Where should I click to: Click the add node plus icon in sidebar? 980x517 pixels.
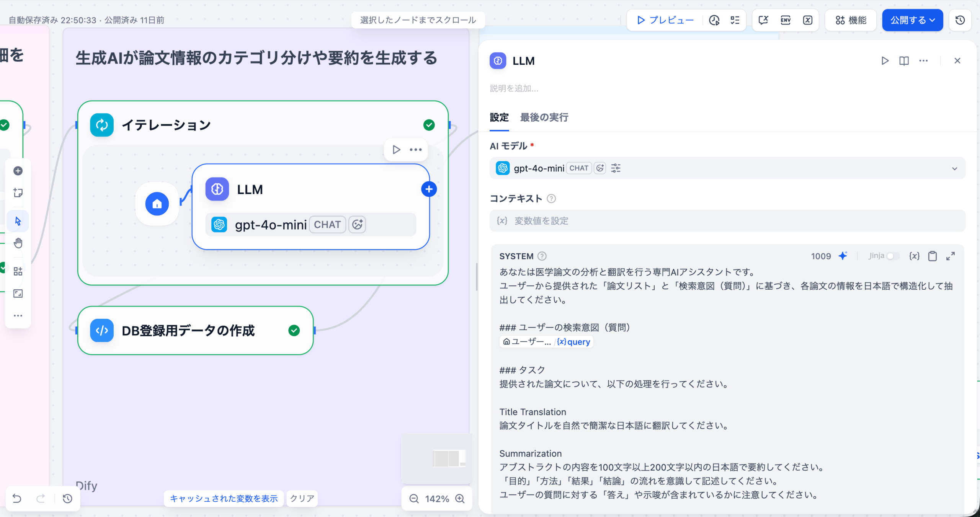[18, 171]
